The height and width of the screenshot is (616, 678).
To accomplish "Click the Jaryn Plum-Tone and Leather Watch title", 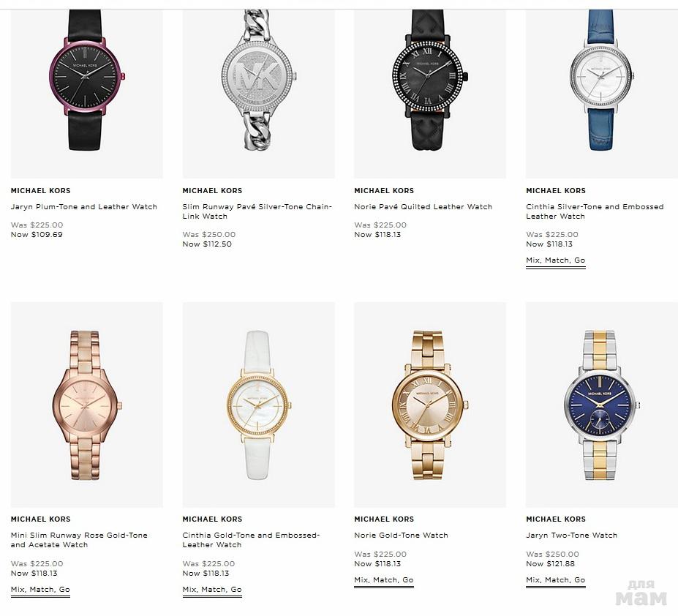I will pos(84,207).
